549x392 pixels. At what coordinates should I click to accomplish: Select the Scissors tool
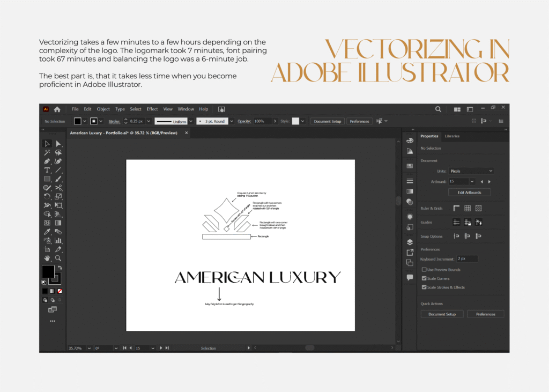click(x=58, y=188)
